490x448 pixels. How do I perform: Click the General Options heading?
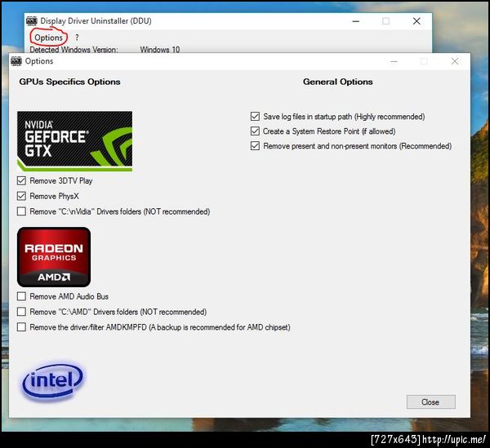tap(338, 82)
